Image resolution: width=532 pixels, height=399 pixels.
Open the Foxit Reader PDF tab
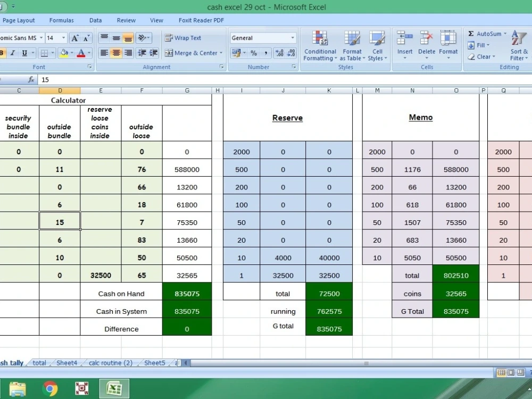pos(201,20)
